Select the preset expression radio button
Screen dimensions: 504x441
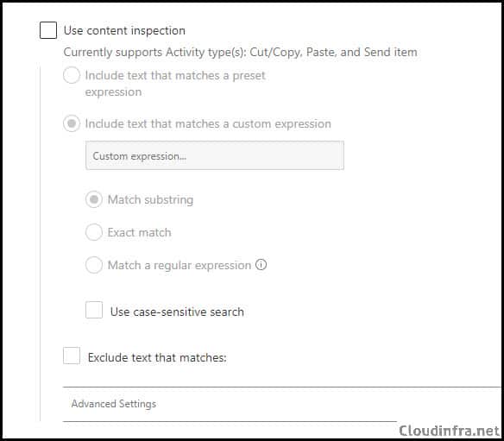click(72, 75)
